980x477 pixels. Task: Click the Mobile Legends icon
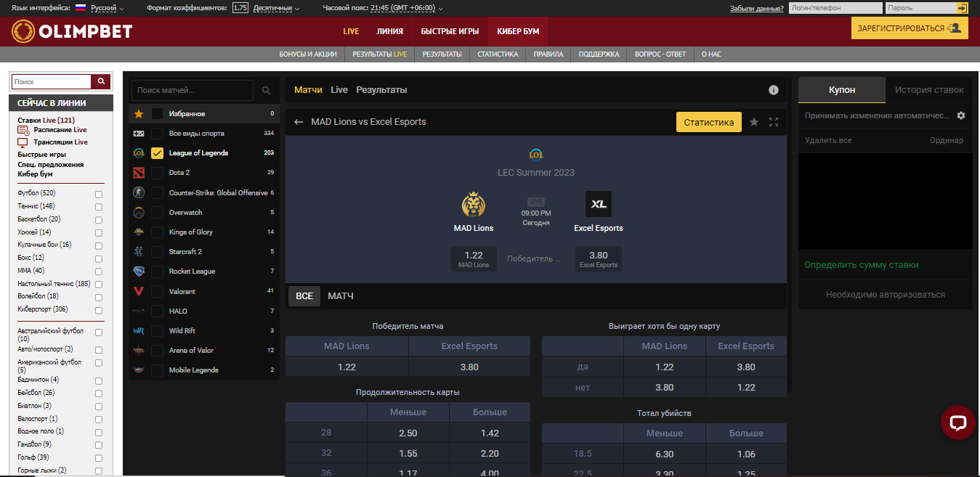(139, 370)
